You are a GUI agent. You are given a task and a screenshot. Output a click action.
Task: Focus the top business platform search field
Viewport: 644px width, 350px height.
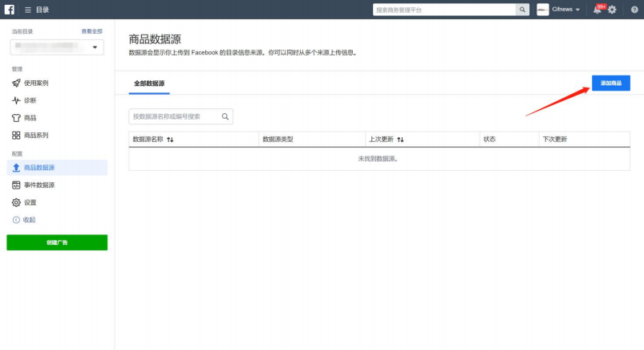click(x=444, y=10)
